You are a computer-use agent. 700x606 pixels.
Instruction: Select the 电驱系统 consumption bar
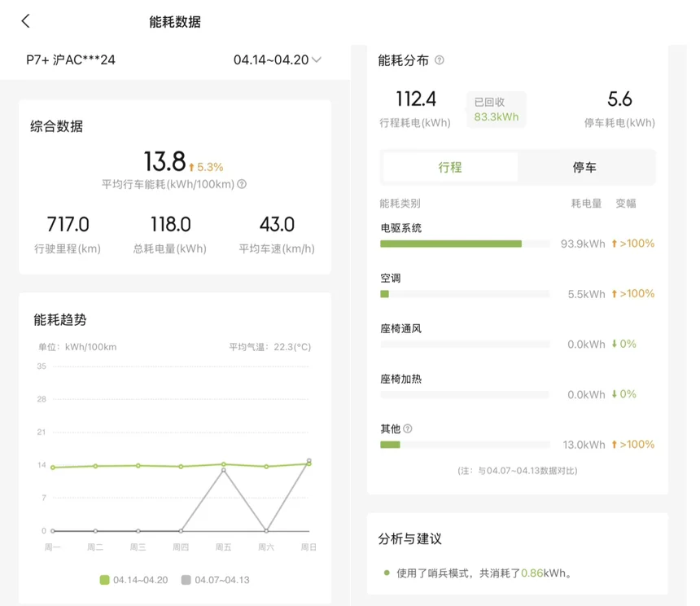465,244
